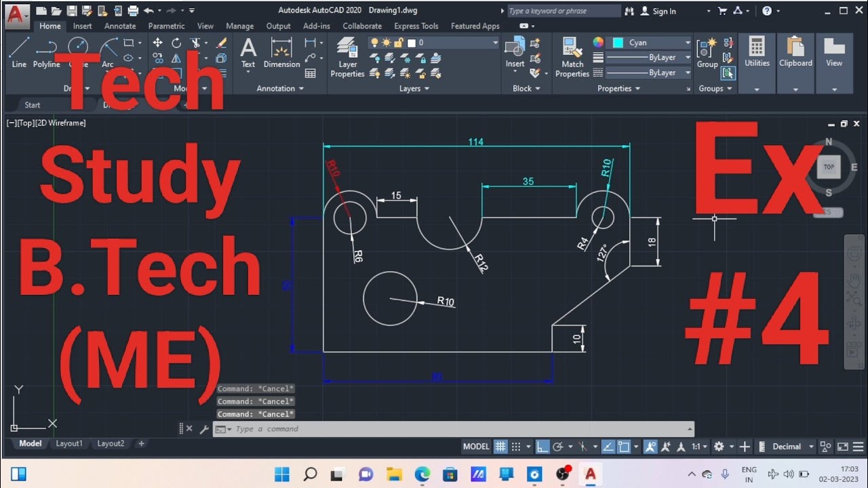Click the Sign In button
This screenshot has width=868, height=488.
click(658, 11)
